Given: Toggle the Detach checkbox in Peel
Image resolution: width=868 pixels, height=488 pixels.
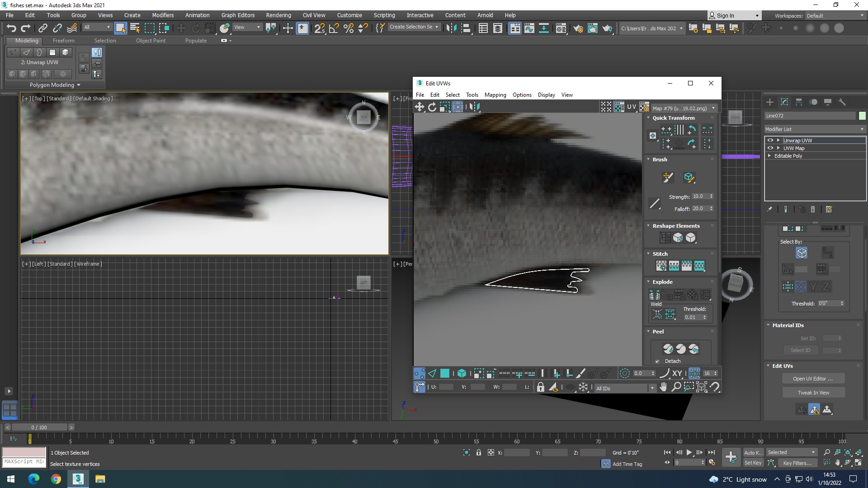Looking at the screenshot, I should pos(657,361).
